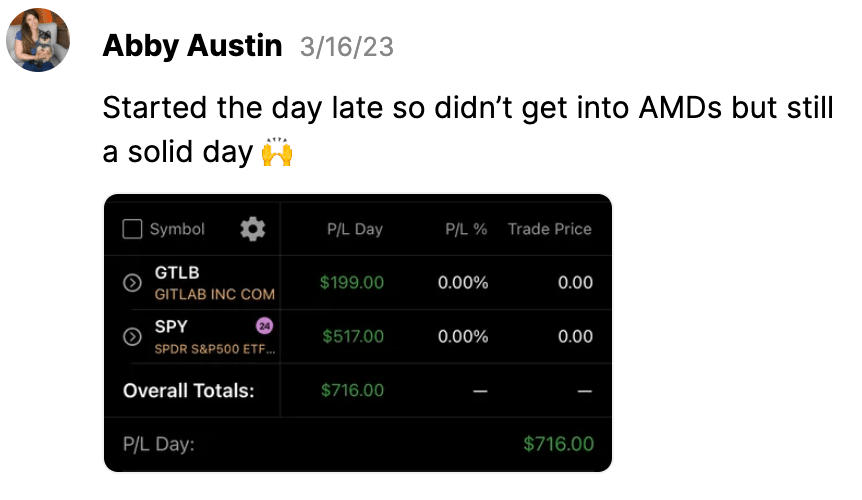This screenshot has height=500, width=862.
Task: Sort by the P/L % column header
Action: pos(466,229)
